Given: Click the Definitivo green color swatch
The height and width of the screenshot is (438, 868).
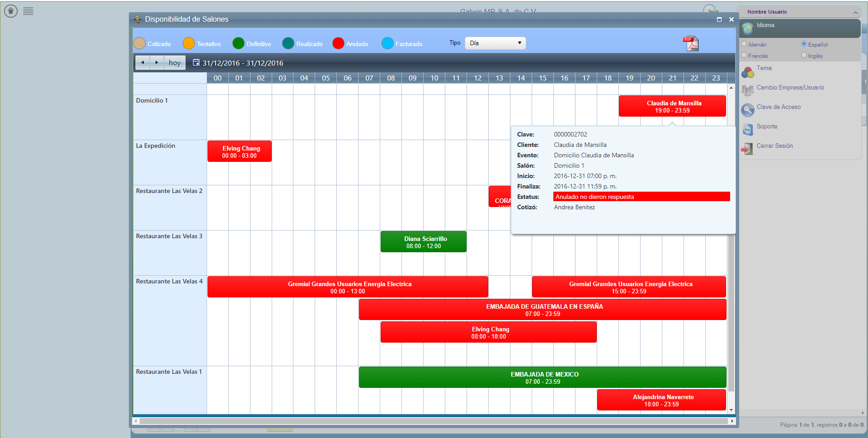Looking at the screenshot, I should 238,43.
